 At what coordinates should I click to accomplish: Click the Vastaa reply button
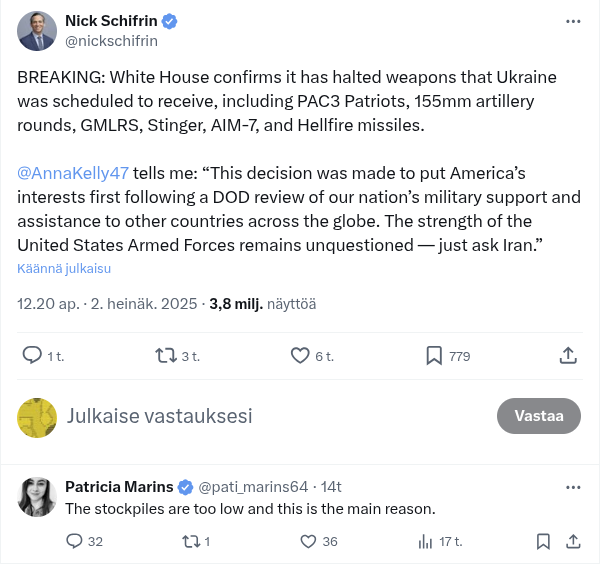click(x=539, y=416)
